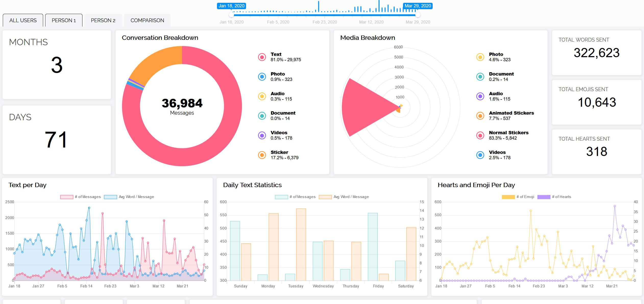Image resolution: width=644 pixels, height=304 pixels.
Task: Toggle # of Messages in Text per Day
Action: [67, 197]
